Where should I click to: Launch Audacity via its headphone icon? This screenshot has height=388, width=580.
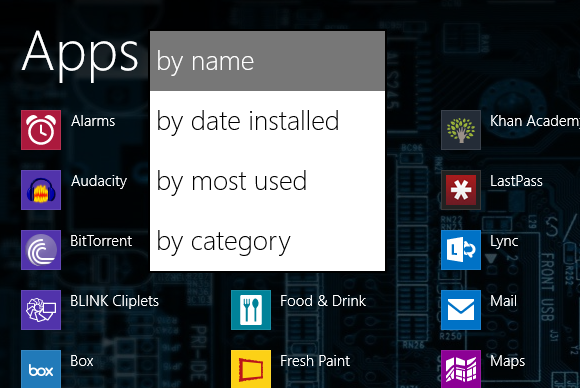(41, 190)
